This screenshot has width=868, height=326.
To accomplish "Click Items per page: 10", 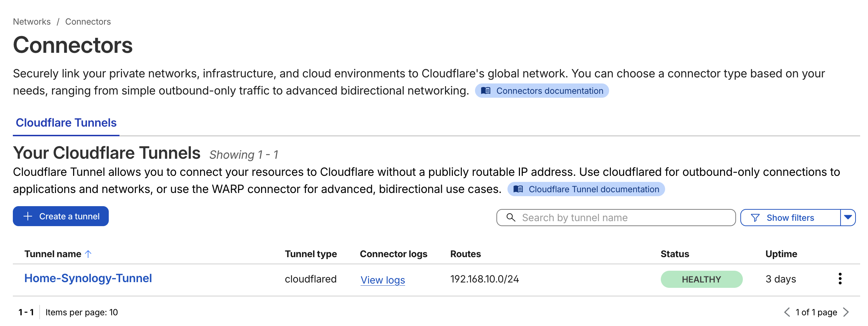I will (82, 312).
